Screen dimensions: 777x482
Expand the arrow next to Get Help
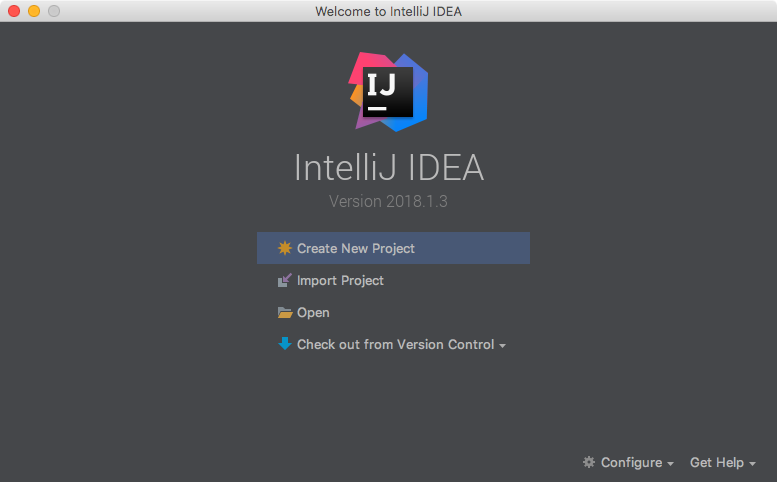pos(752,464)
